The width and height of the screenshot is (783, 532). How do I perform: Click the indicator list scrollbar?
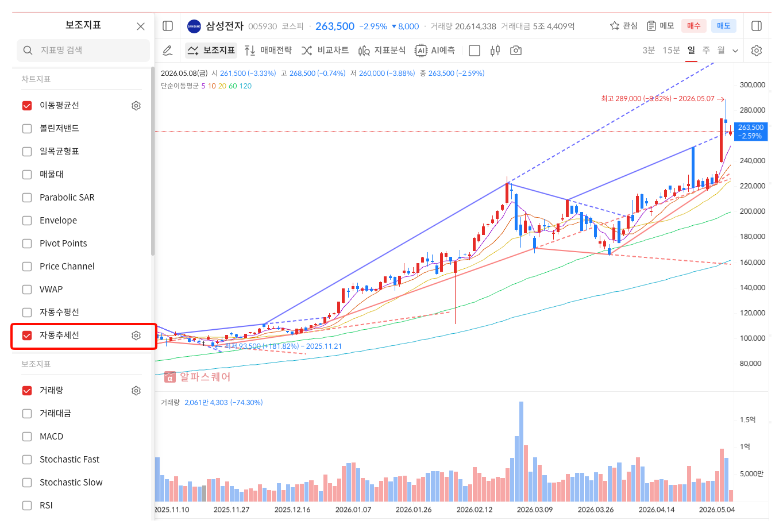[x=153, y=161]
